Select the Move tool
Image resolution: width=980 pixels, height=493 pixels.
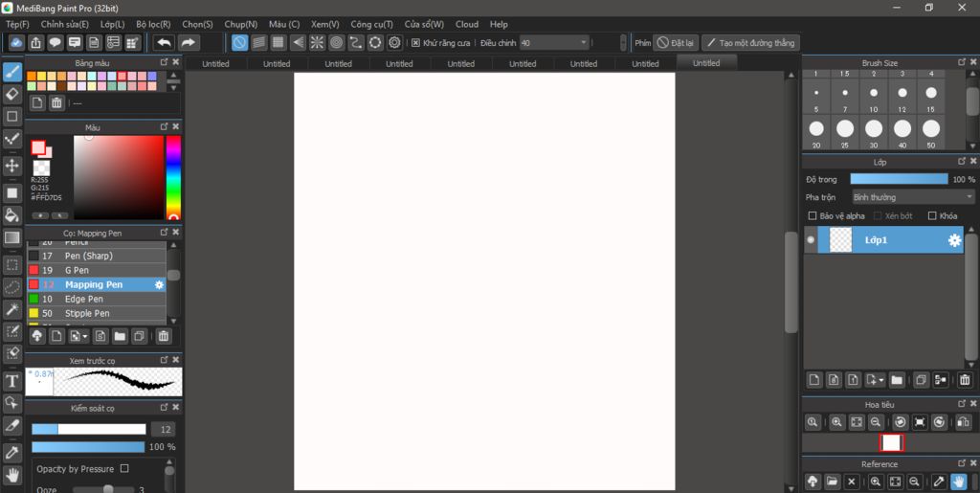11,166
